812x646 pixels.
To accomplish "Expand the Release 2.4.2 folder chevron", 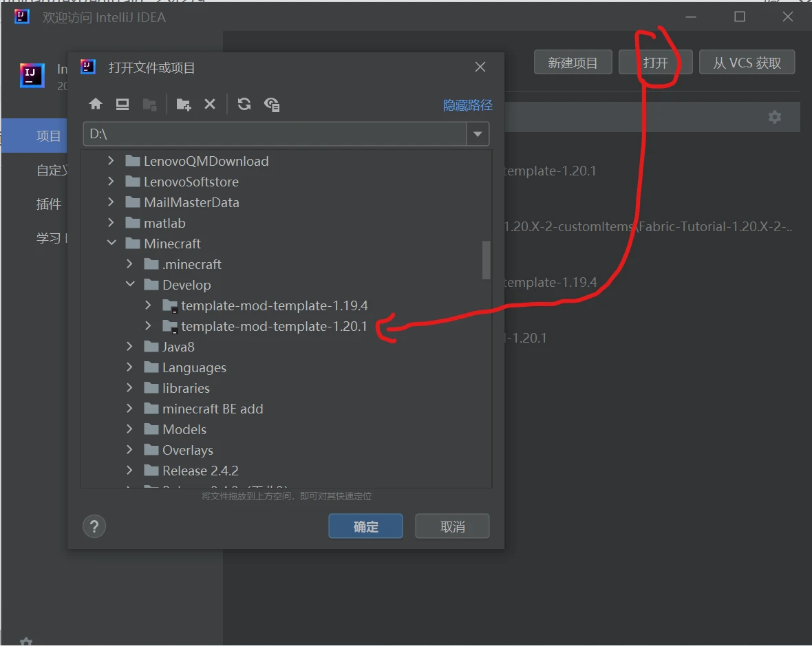I will click(x=129, y=471).
